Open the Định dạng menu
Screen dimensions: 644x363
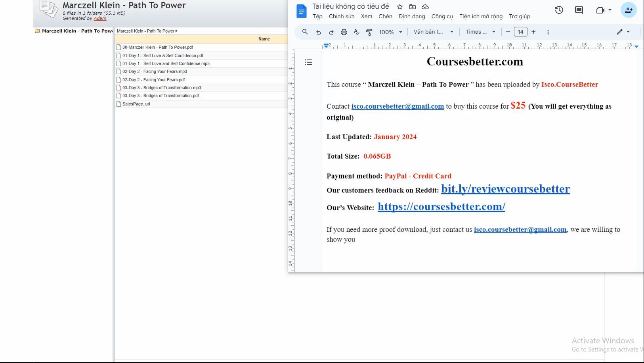[412, 16]
